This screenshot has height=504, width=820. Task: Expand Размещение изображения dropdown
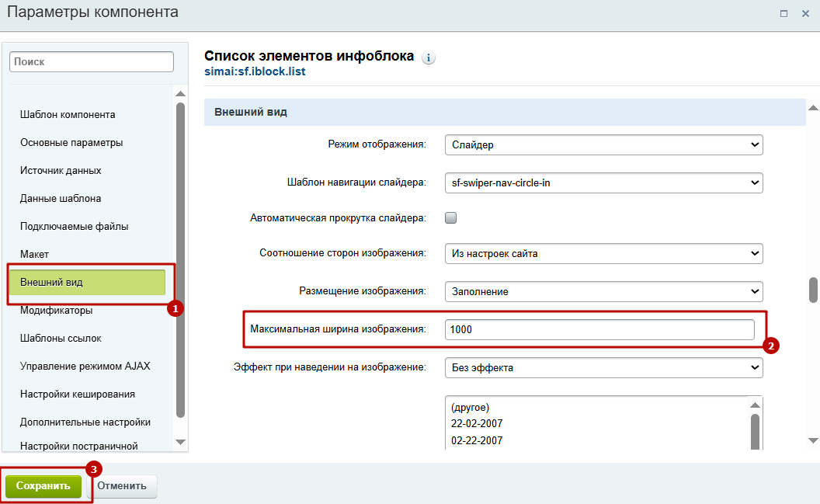coord(603,292)
